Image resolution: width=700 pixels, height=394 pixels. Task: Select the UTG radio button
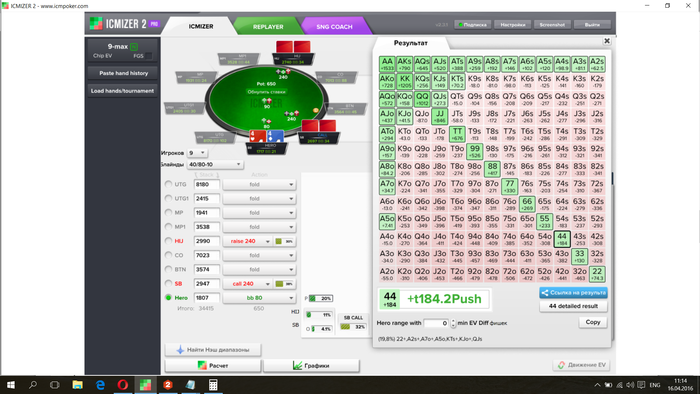coord(168,184)
